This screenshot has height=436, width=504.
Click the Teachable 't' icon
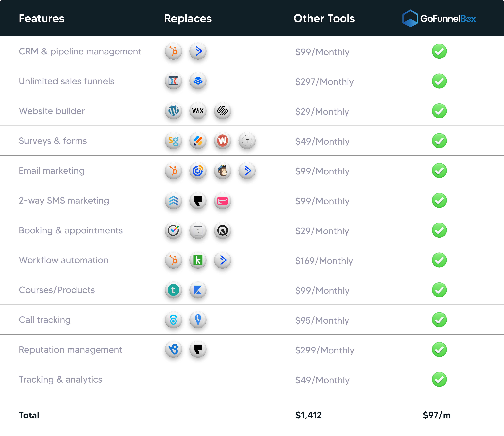[x=173, y=290]
